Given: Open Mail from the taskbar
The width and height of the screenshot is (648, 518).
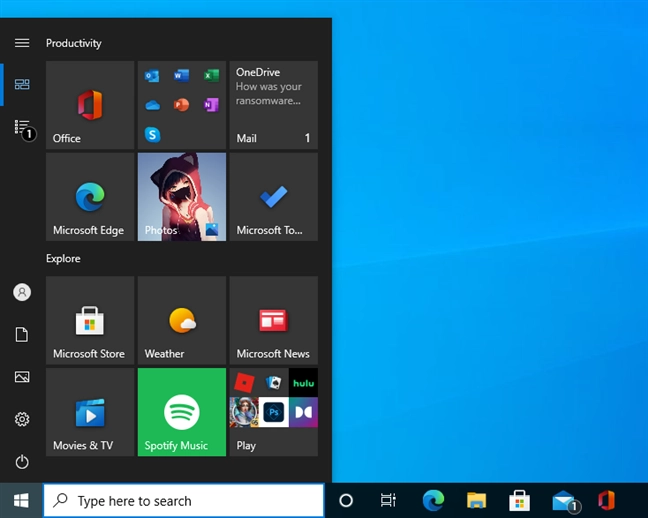Looking at the screenshot, I should [566, 501].
